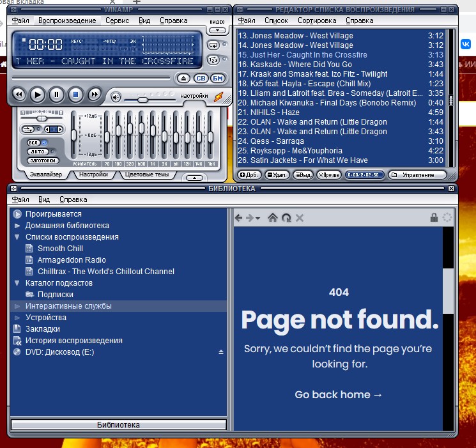The image size is (476, 448).
Task: Click playlist time display 0:00/2:02:50
Action: [x=364, y=175]
